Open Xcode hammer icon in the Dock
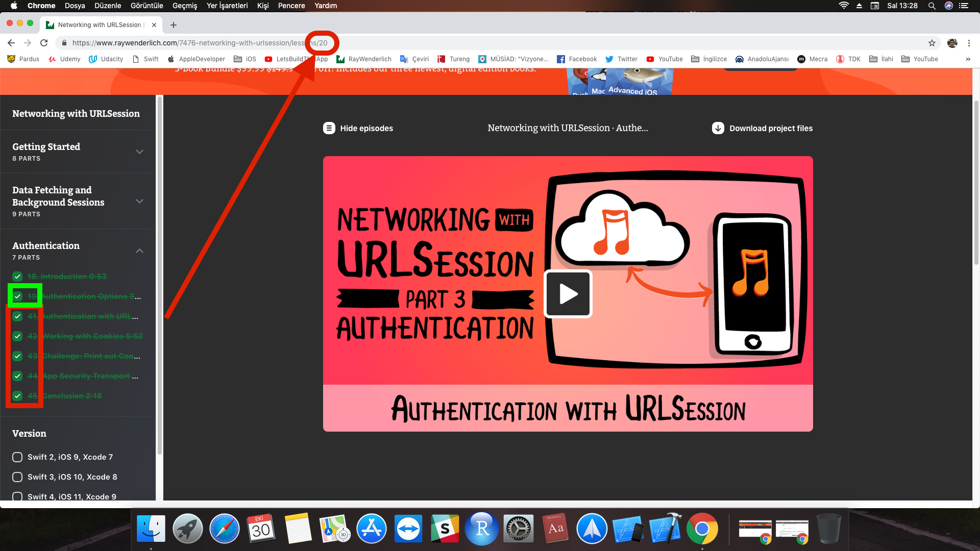Image resolution: width=980 pixels, height=551 pixels. (x=666, y=529)
